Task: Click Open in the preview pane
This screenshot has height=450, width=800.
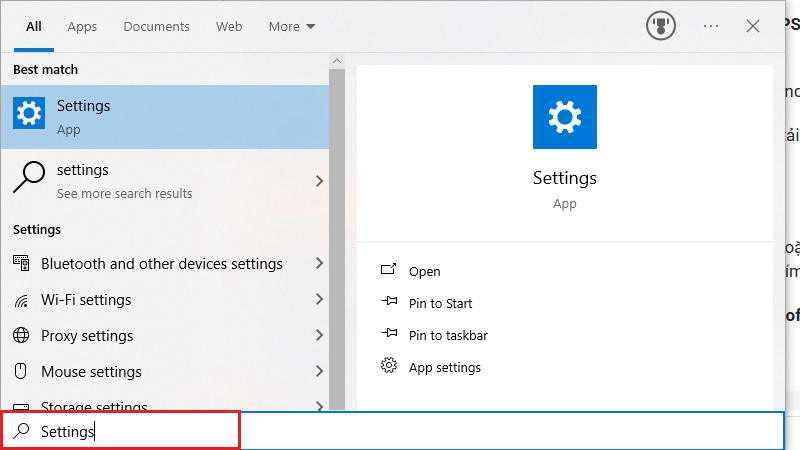Action: pyautogui.click(x=424, y=271)
